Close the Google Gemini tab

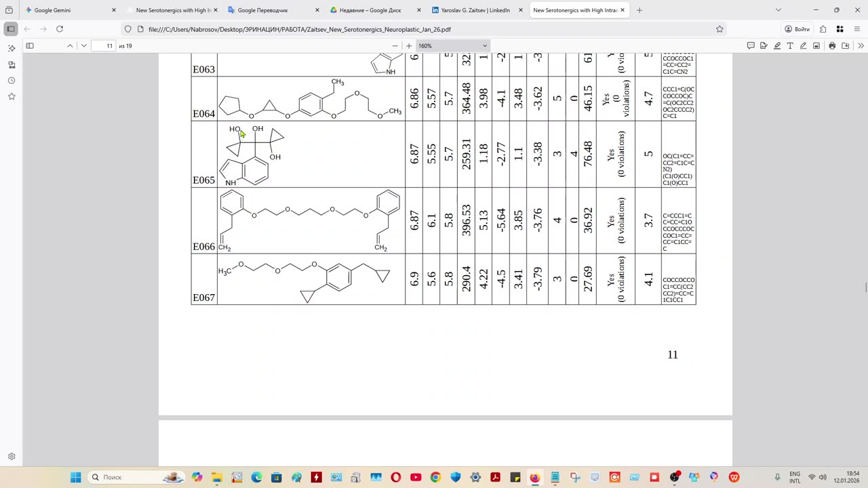coord(113,10)
